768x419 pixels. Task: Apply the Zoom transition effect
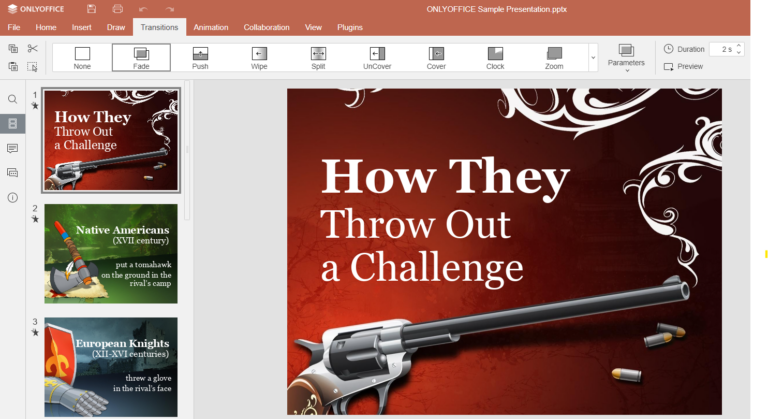click(554, 58)
